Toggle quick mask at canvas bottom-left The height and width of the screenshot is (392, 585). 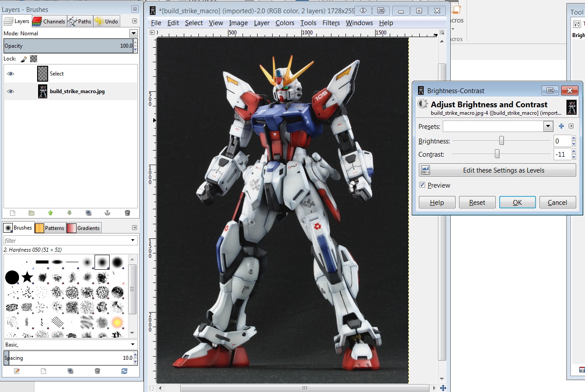click(x=152, y=388)
